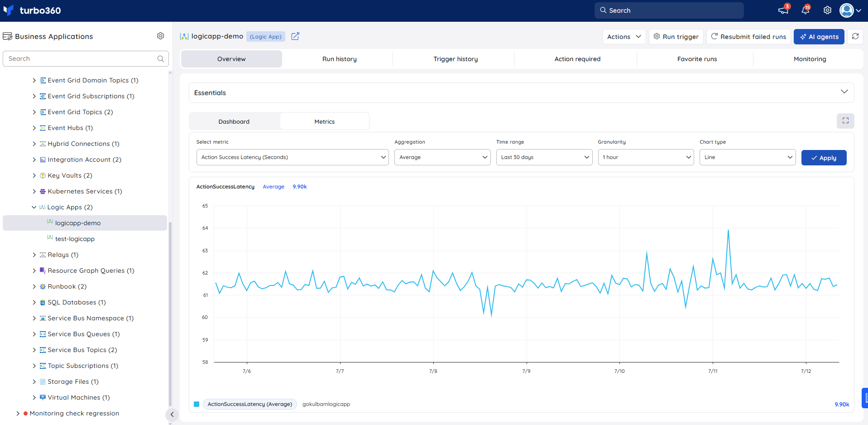Click the Run trigger button
This screenshot has height=425, width=868.
pos(676,37)
